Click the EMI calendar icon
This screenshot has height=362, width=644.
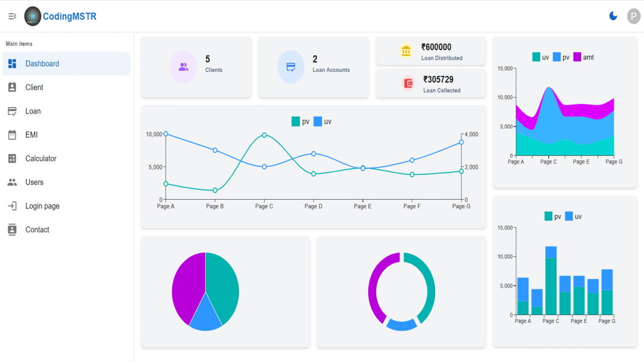(x=12, y=135)
